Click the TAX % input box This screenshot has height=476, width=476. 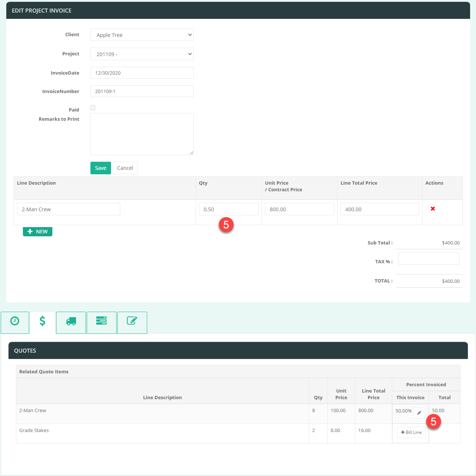[x=429, y=259]
